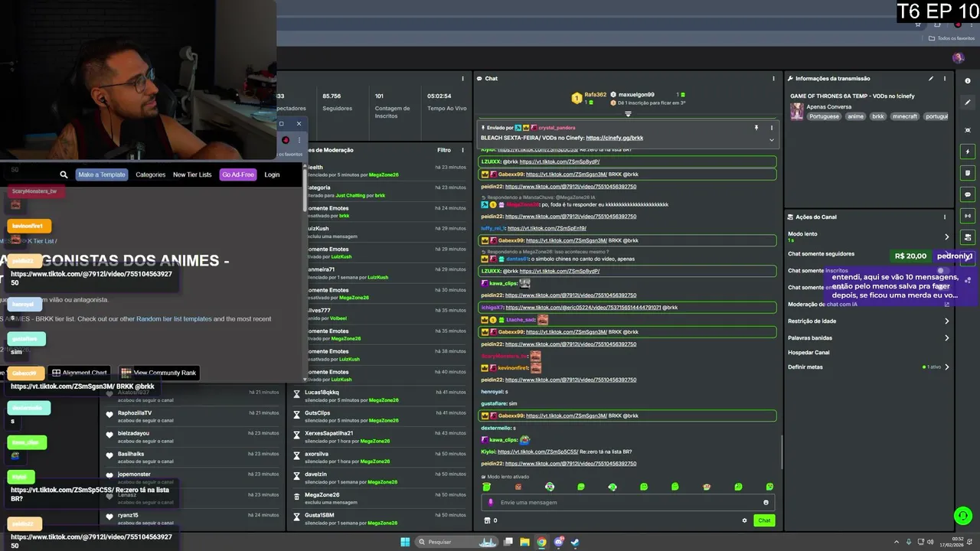Expand the Restrição de idade setting
Viewport: 980px width, 551px height.
coord(946,321)
